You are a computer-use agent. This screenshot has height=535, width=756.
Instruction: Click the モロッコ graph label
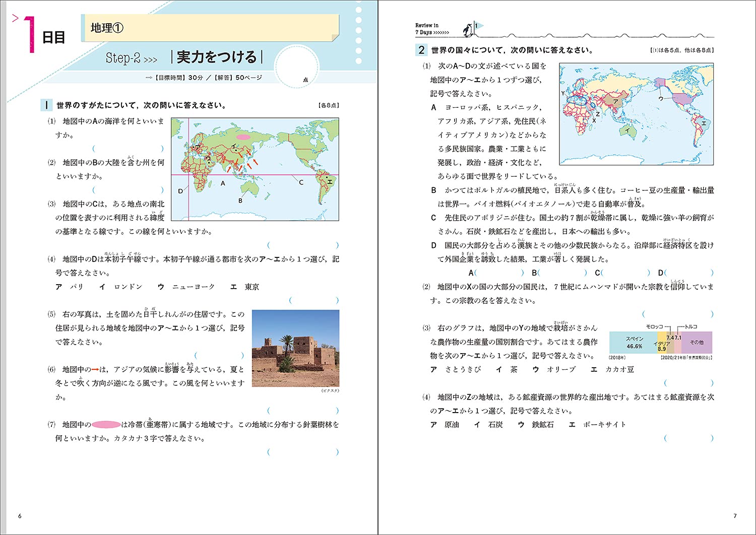click(x=655, y=327)
